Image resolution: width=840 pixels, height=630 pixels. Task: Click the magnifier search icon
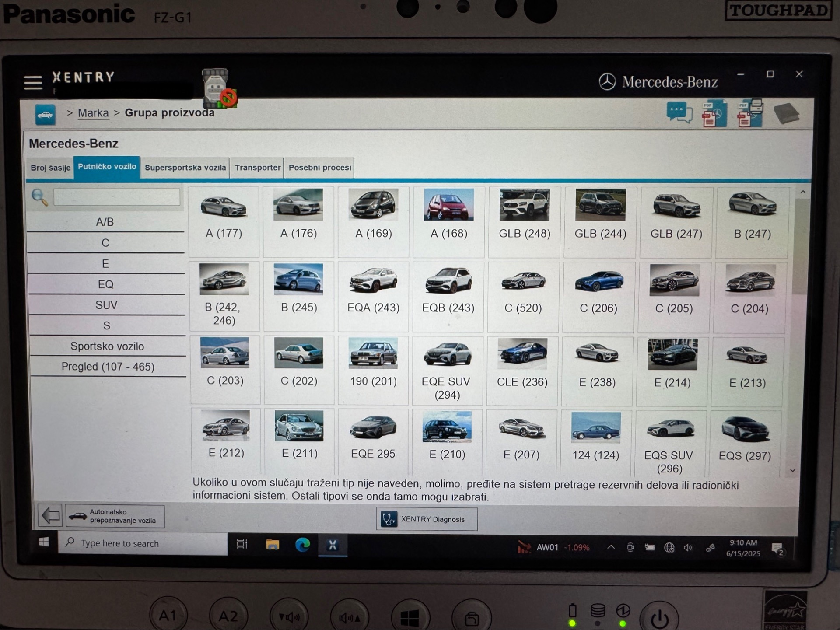tap(39, 197)
